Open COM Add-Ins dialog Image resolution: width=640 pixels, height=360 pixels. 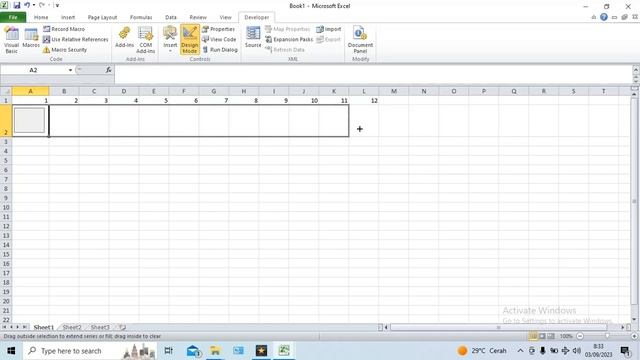click(x=146, y=40)
